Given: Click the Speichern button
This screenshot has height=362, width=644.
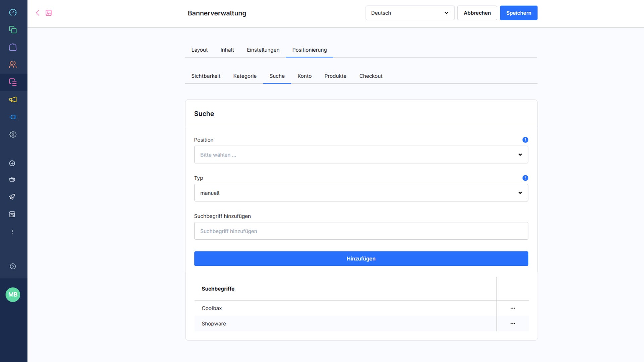Looking at the screenshot, I should [519, 13].
